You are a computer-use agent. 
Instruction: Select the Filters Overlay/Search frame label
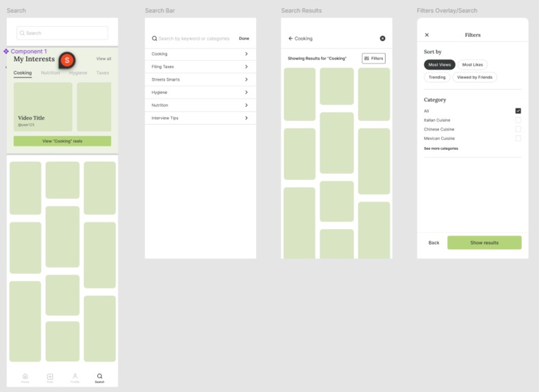[447, 11]
